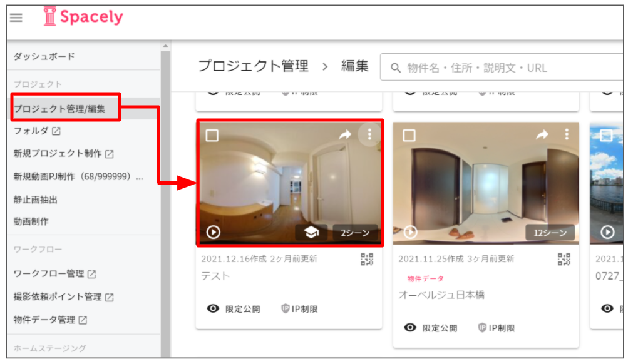Click the Spacely logo

click(x=83, y=16)
